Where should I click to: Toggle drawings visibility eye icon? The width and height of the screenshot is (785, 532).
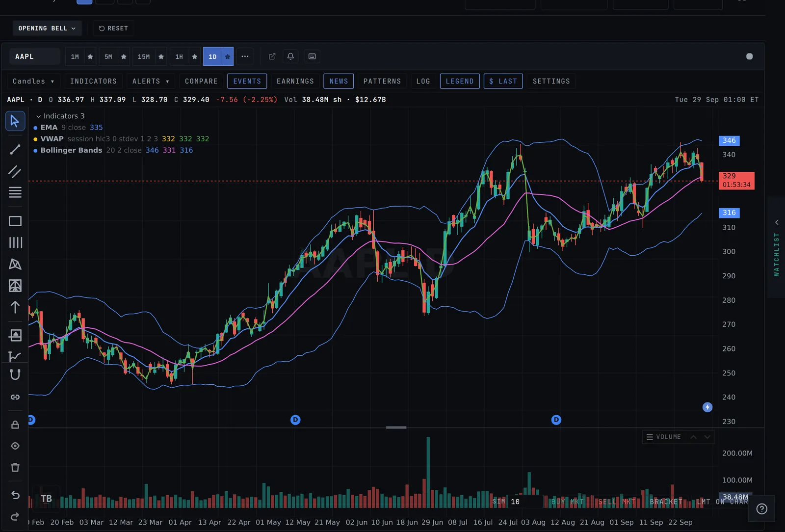pos(15,446)
